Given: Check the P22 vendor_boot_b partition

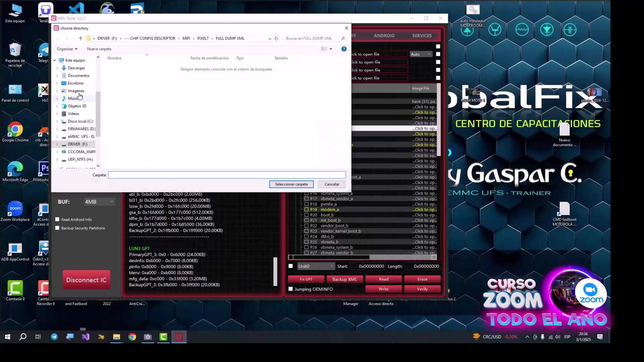Looking at the screenshot, I should coord(306,226).
